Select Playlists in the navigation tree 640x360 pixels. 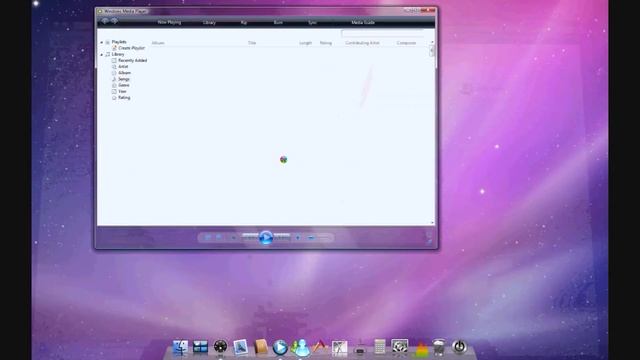119,42
